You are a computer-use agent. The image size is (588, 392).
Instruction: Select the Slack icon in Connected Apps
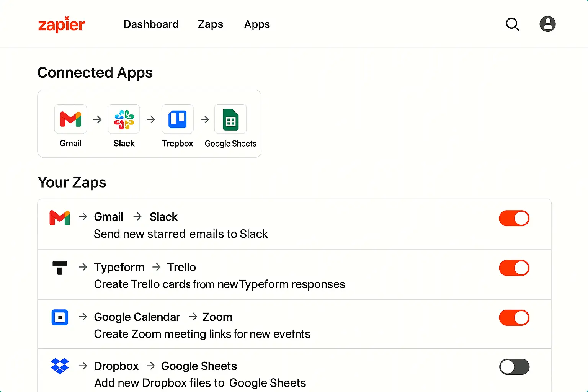[124, 119]
